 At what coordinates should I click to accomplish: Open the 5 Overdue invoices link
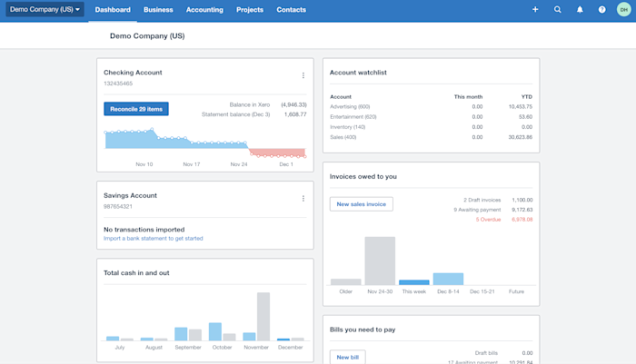pos(489,220)
